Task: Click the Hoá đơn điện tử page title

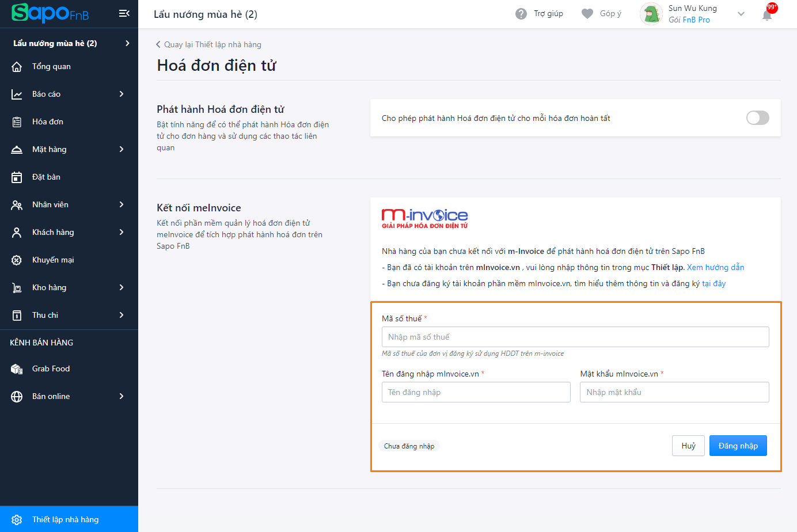Action: [x=217, y=66]
